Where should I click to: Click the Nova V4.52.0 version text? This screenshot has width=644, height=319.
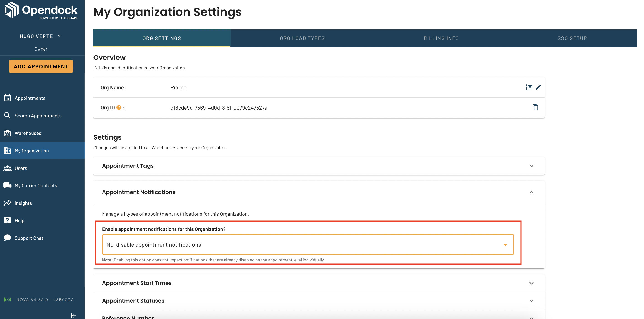pos(45,299)
